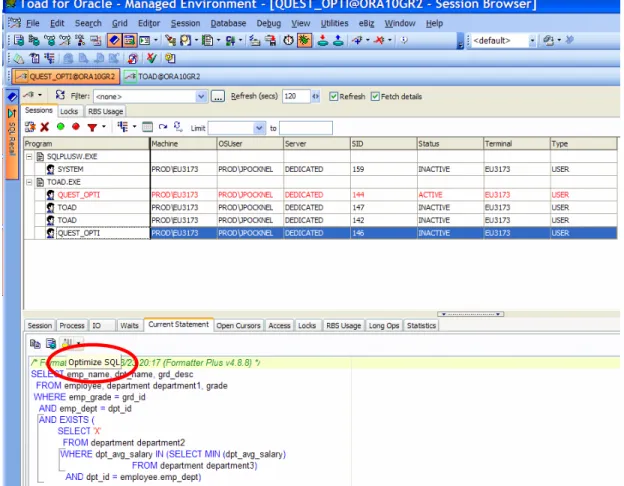Click the Machine column header

pos(183,144)
